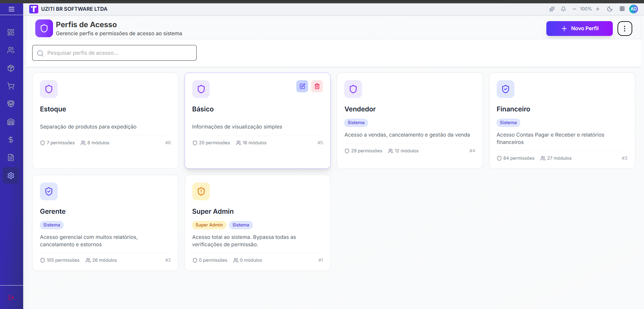This screenshot has width=644, height=309.
Task: Click the Sistema badge on Vendedor card
Action: pyautogui.click(x=356, y=123)
